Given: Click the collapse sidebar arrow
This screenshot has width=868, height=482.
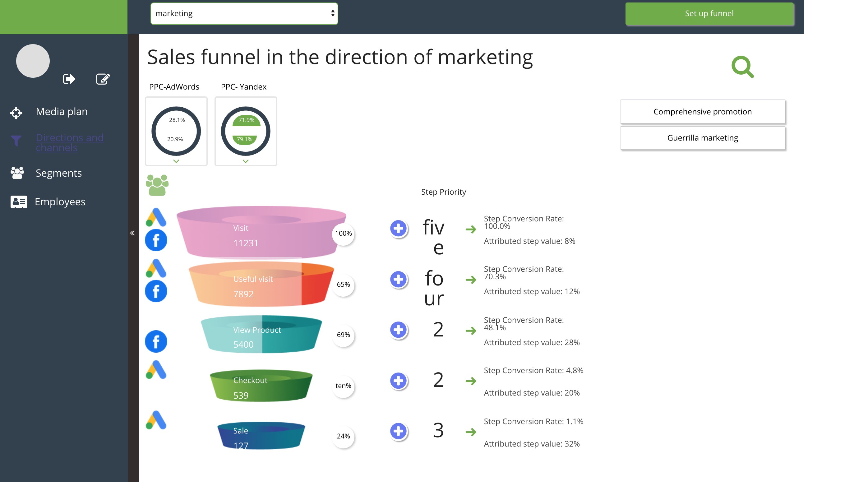Looking at the screenshot, I should 133,232.
